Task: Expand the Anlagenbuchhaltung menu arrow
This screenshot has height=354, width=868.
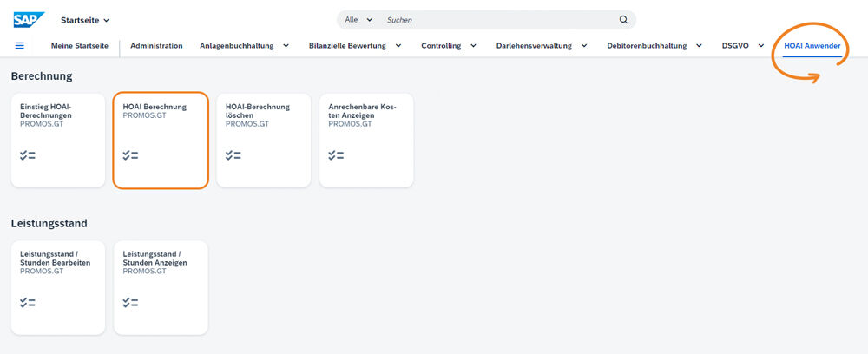Action: point(286,46)
